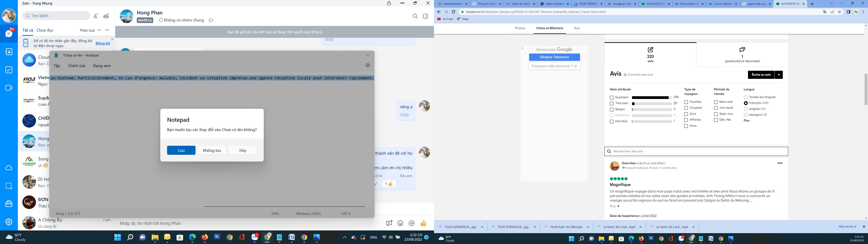
Task: Select anglais language radio
Action: 746,109
